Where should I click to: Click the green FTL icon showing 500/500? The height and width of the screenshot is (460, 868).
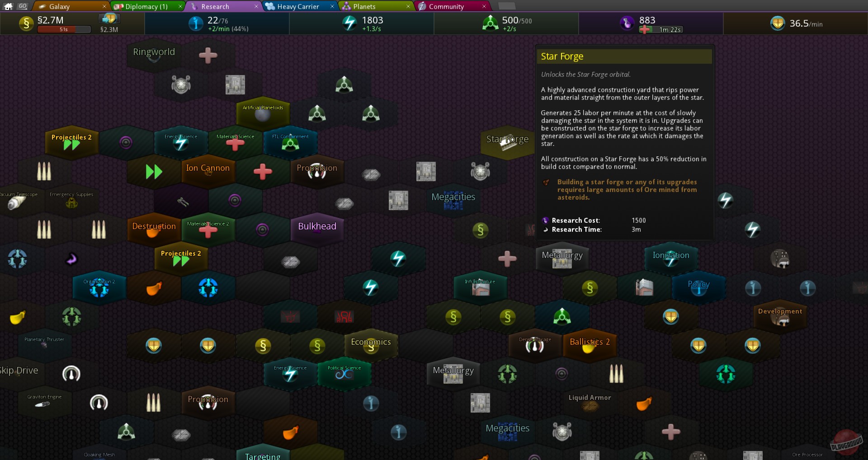(490, 23)
